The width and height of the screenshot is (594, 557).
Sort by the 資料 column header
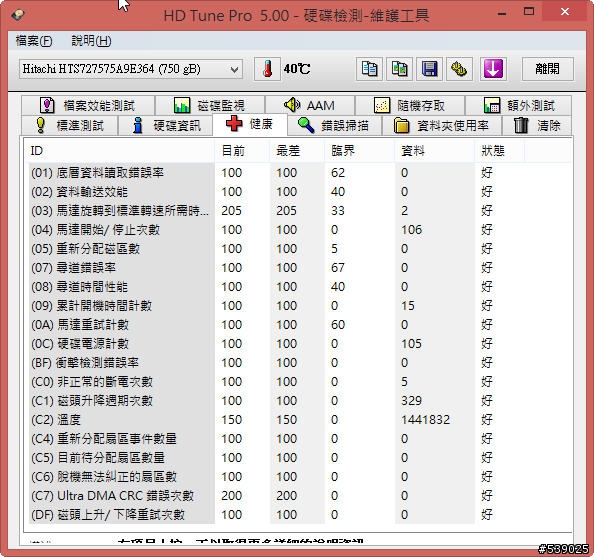click(435, 151)
